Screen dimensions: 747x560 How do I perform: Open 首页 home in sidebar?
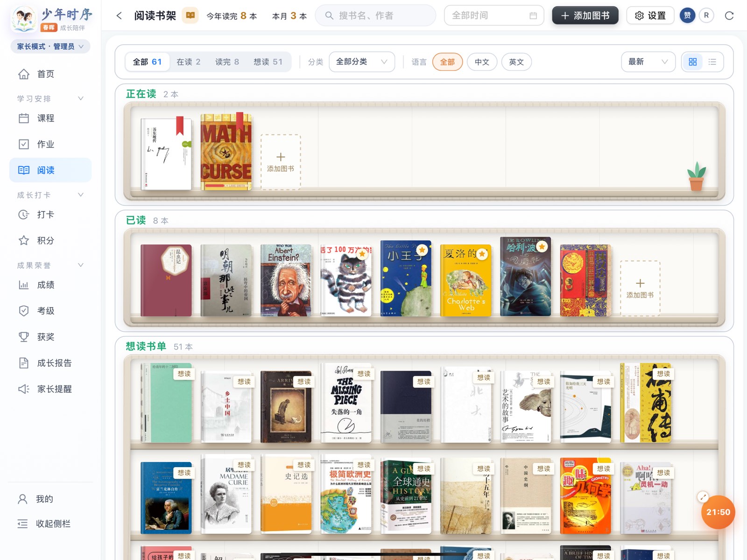(x=50, y=74)
